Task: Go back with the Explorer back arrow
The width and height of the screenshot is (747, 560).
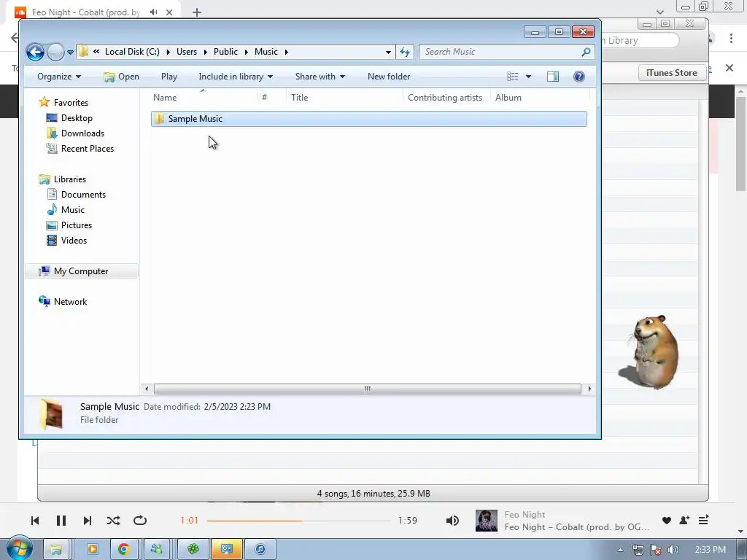Action: [x=35, y=52]
